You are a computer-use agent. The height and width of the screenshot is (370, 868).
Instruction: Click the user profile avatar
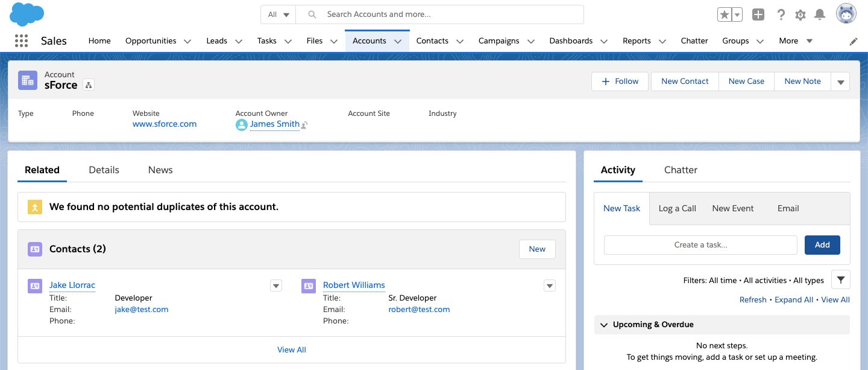coord(846,14)
